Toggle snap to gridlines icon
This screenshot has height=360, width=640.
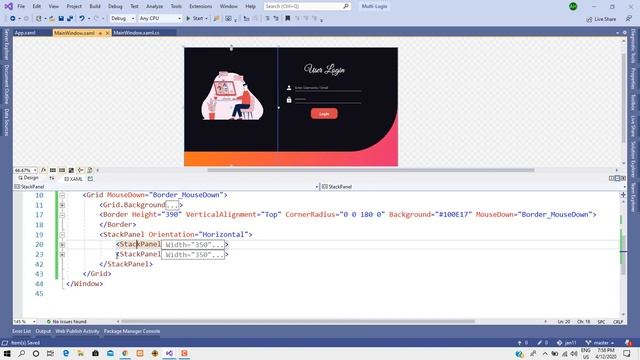point(62,170)
